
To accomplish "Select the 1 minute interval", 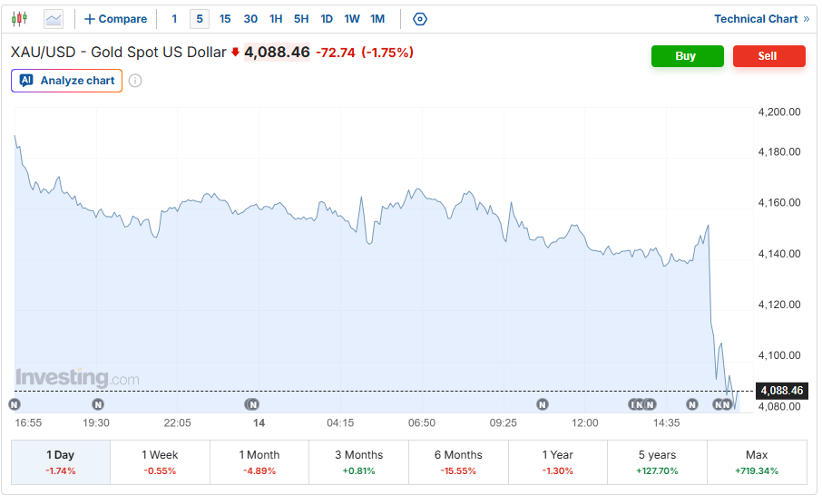I will (174, 19).
